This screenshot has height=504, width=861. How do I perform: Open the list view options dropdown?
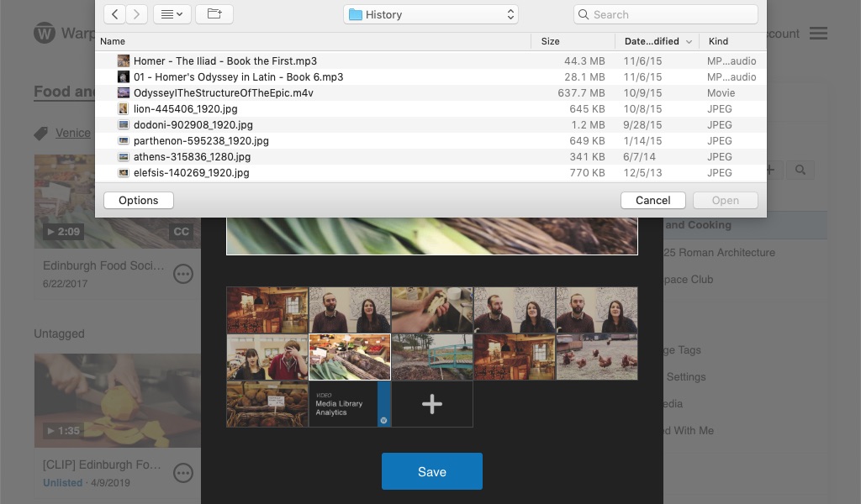(171, 14)
